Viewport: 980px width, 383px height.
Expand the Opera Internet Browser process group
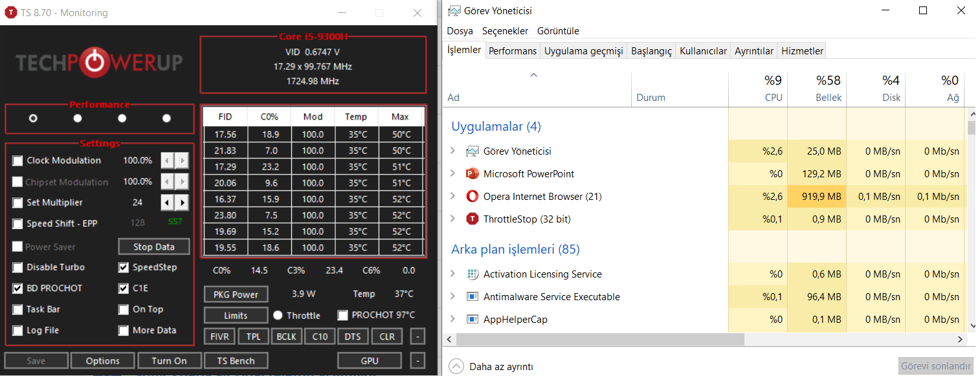tap(452, 197)
